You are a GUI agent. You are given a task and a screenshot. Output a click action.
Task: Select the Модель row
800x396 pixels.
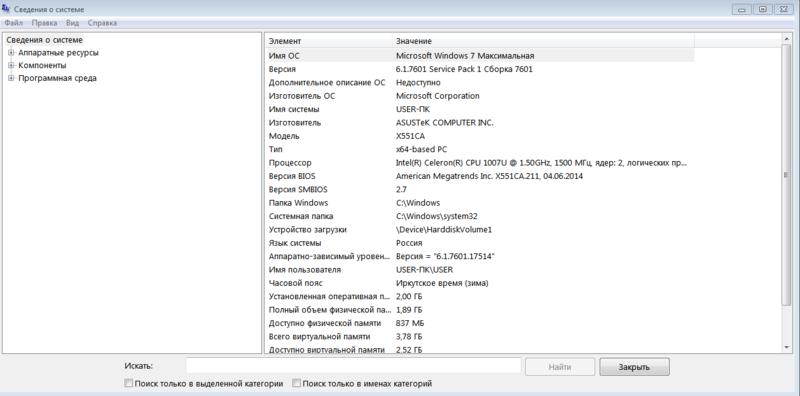480,136
